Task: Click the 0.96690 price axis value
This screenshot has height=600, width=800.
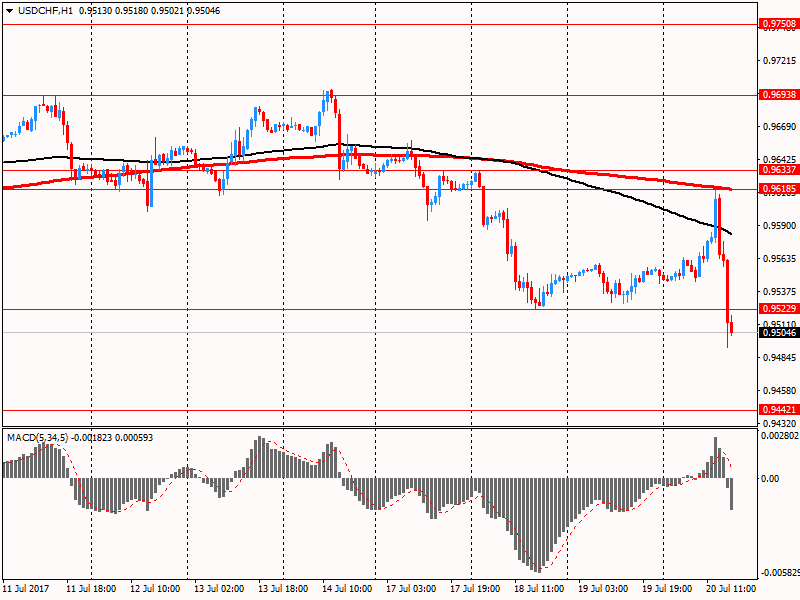Action: click(x=779, y=127)
